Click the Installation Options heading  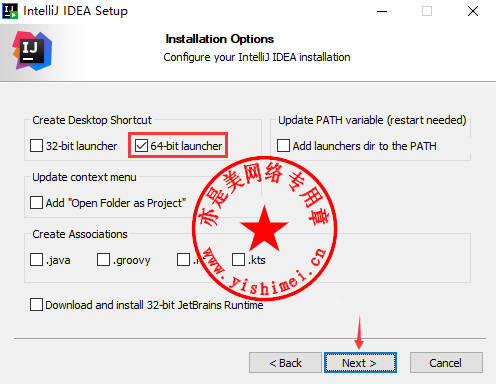[x=220, y=39]
